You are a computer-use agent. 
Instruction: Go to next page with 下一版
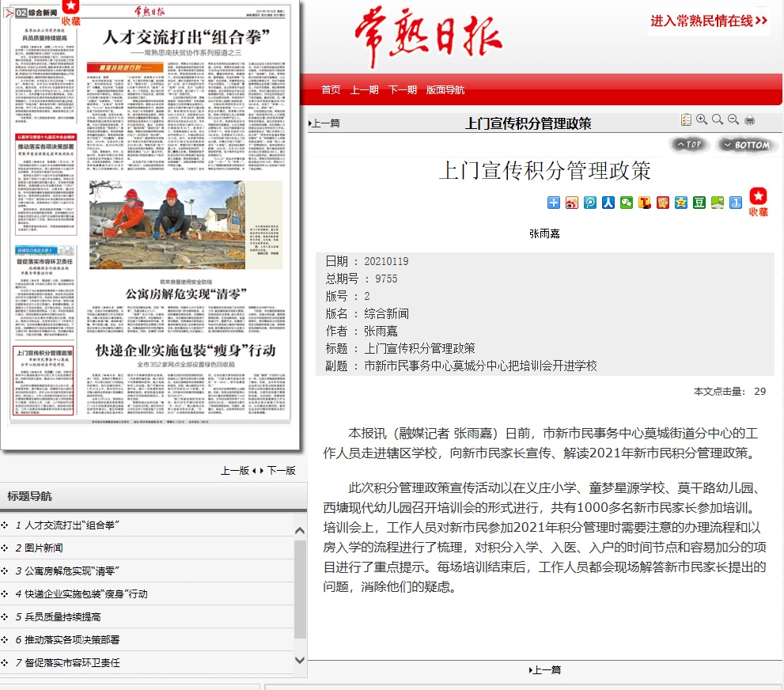coord(282,471)
